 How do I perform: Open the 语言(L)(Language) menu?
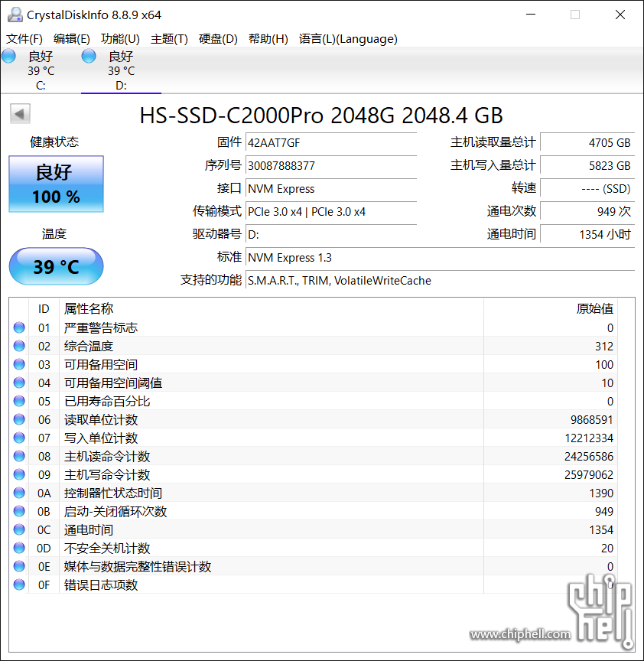348,39
